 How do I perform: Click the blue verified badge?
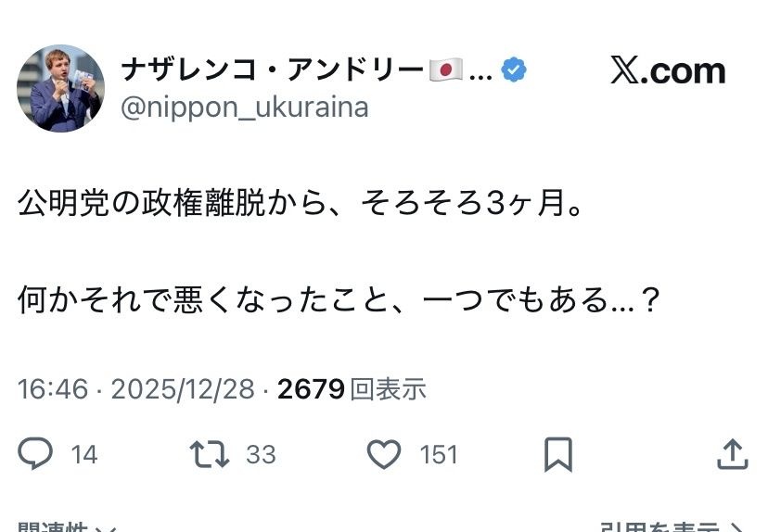pos(514,70)
